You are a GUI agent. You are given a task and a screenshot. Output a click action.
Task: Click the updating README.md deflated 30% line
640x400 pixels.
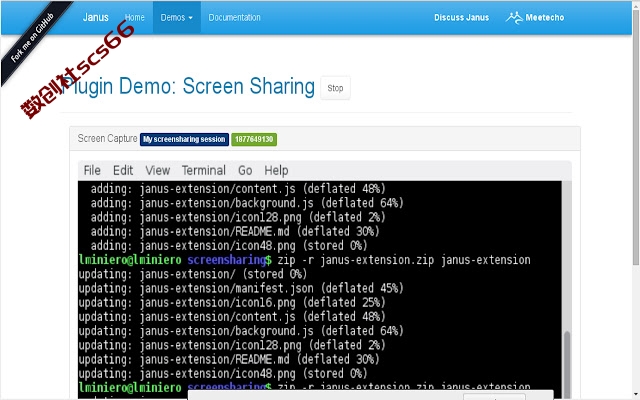[x=229, y=360]
